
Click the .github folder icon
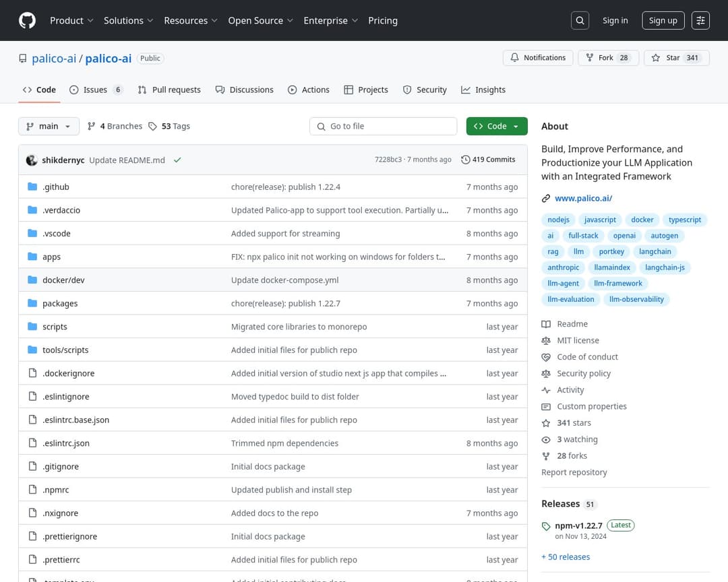tap(32, 187)
